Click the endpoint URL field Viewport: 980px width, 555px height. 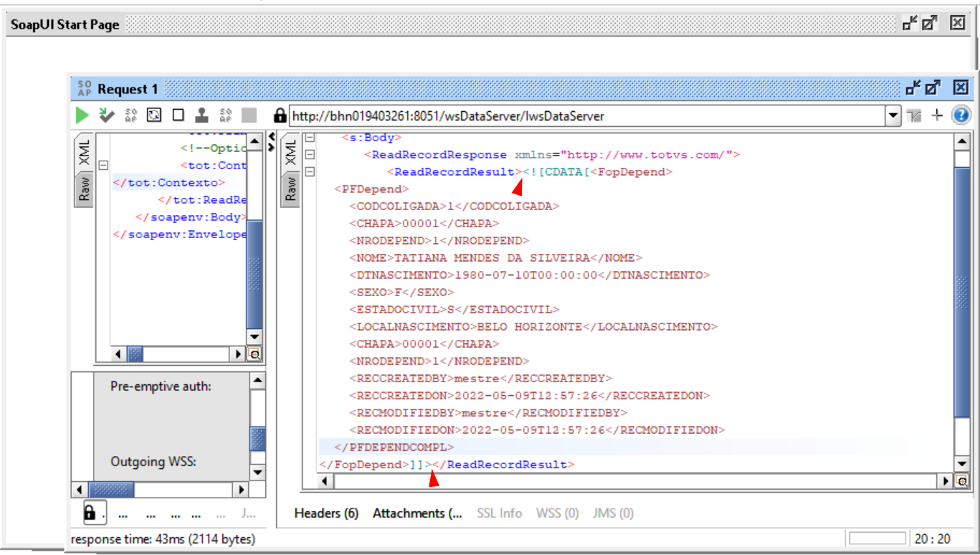(587, 115)
